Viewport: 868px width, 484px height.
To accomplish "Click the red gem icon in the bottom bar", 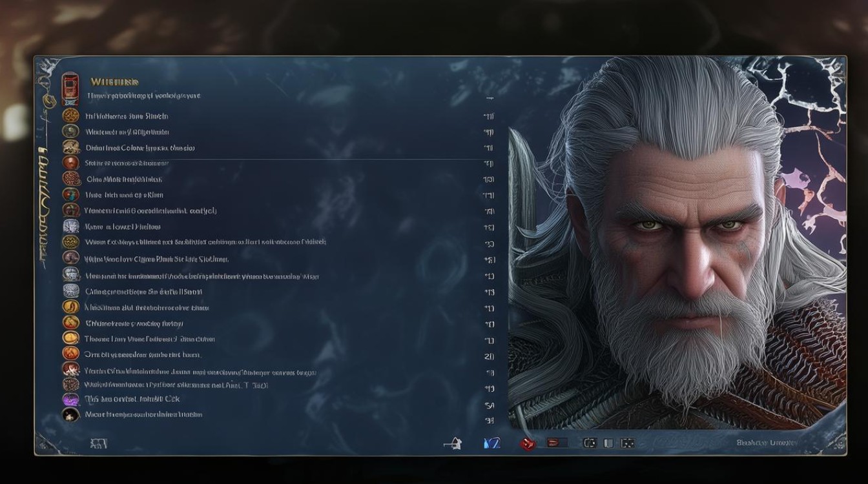I will (x=528, y=443).
